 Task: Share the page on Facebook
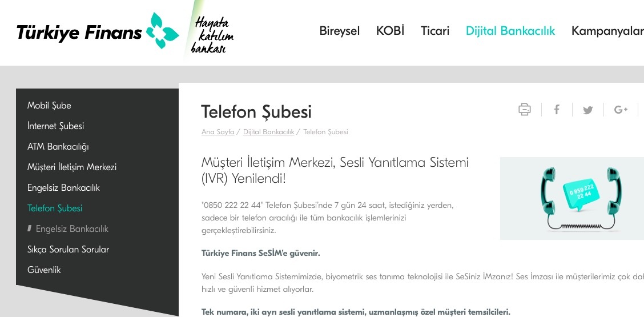557,110
